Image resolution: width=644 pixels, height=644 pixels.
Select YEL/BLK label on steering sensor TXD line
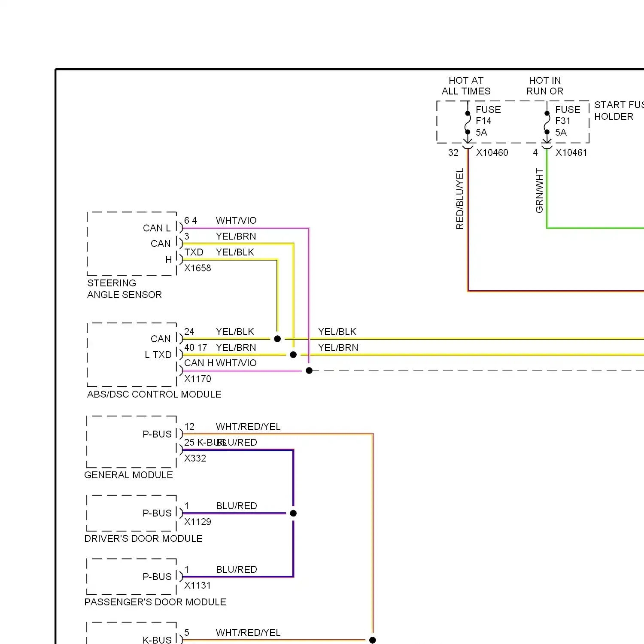pos(235,252)
